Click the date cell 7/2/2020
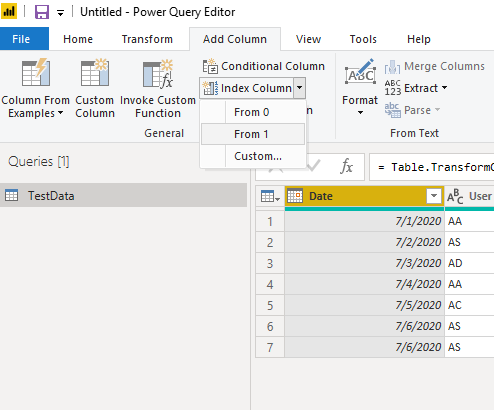This screenshot has height=410, width=494. coord(365,242)
